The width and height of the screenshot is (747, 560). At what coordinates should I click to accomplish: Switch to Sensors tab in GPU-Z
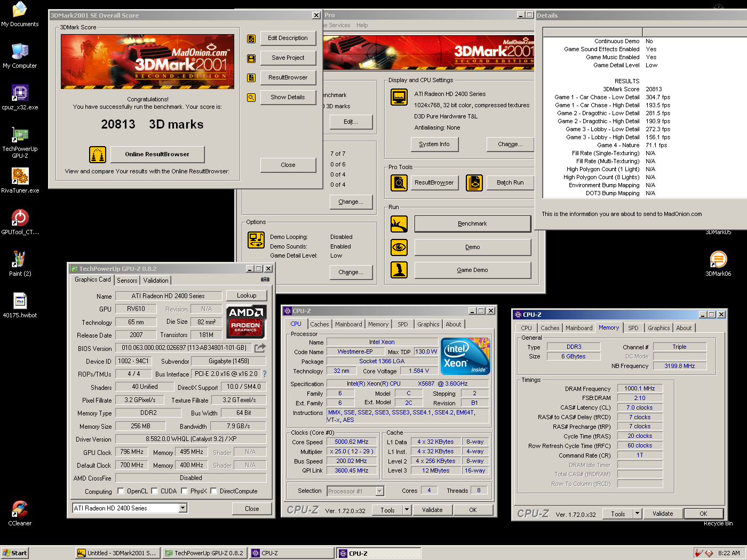(x=127, y=281)
